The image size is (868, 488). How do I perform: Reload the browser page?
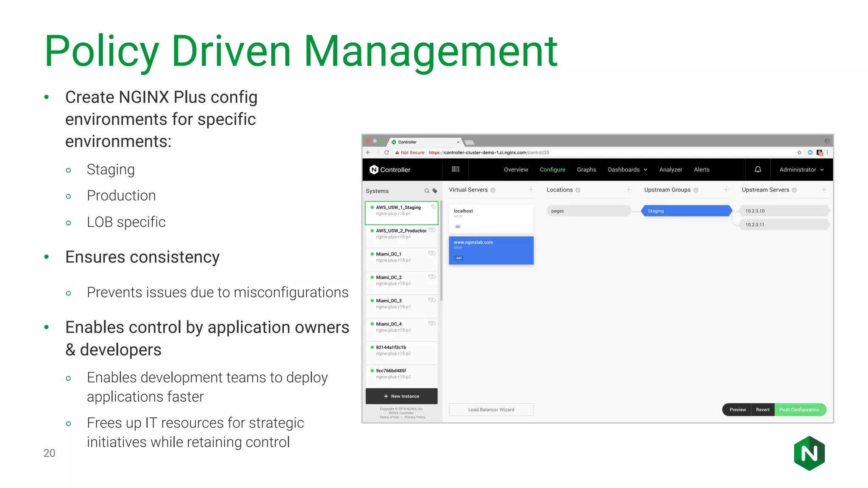pos(387,152)
